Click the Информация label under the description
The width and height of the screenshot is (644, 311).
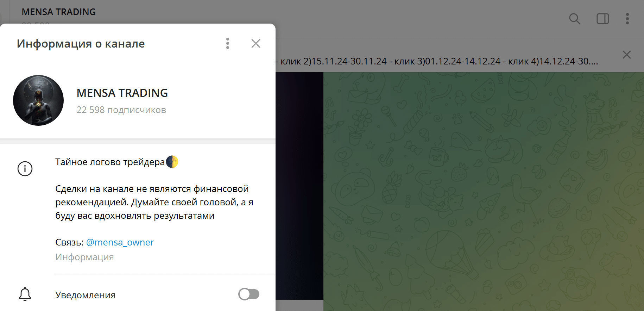tap(84, 257)
